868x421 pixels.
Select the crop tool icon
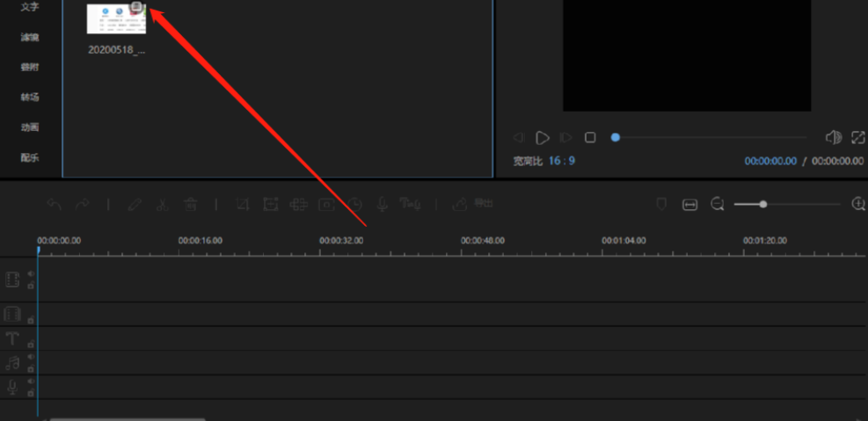[243, 205]
